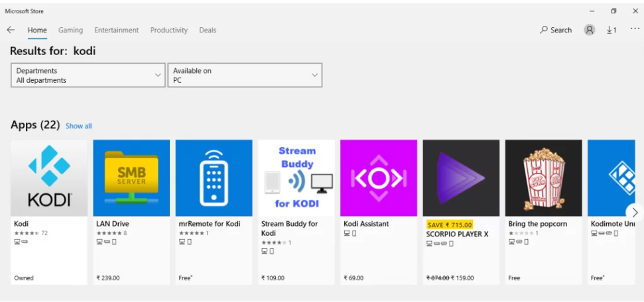This screenshot has width=644, height=302.
Task: Open the Bring the popcorn image
Action: point(544,177)
